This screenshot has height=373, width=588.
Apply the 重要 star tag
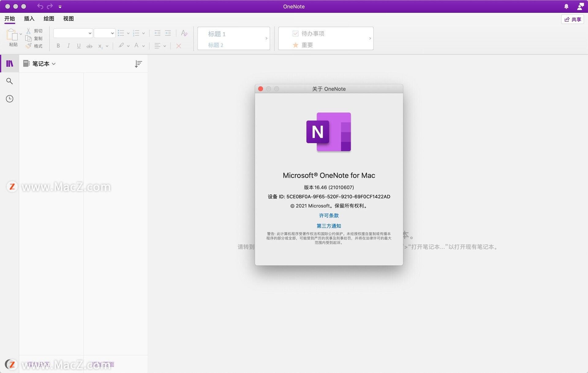pyautogui.click(x=303, y=45)
